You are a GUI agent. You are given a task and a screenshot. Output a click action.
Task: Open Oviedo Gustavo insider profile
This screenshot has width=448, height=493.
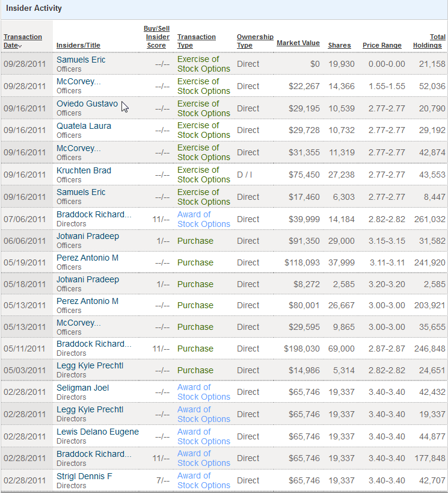tap(87, 104)
